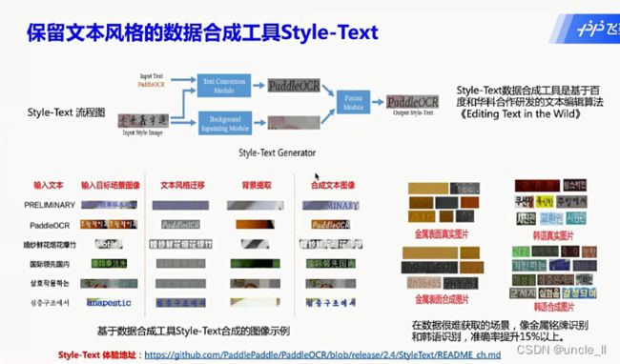Image resolution: width=620 pixels, height=364 pixels.
Task: Click the '国际领先国内' row label
Action: [x=50, y=264]
